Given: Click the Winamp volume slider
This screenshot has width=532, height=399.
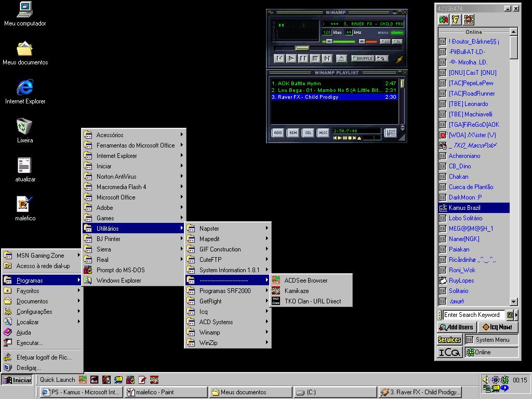Looking at the screenshot, I should [339, 42].
